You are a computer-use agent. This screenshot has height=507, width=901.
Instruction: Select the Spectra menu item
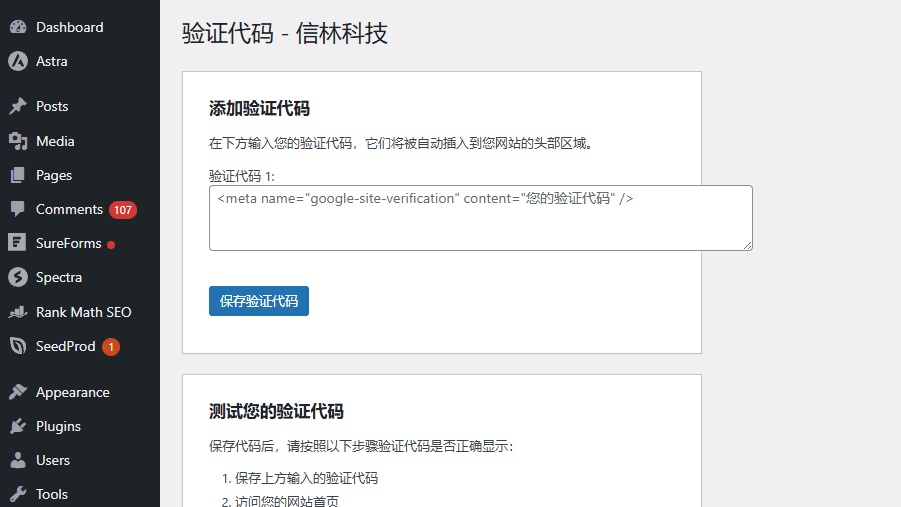point(59,277)
